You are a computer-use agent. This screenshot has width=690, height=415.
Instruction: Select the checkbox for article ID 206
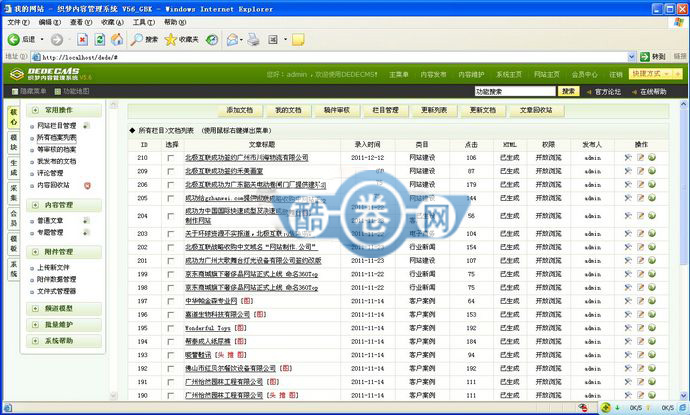tap(171, 185)
